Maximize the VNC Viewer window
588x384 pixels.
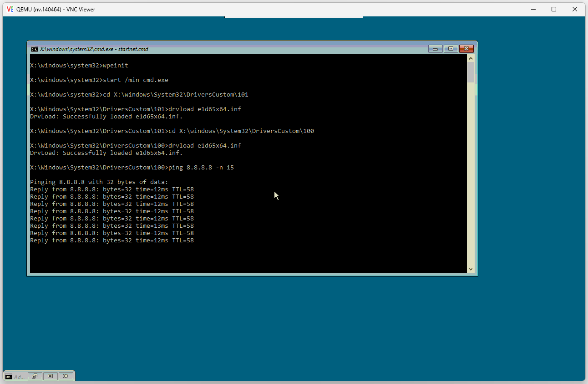click(x=554, y=9)
